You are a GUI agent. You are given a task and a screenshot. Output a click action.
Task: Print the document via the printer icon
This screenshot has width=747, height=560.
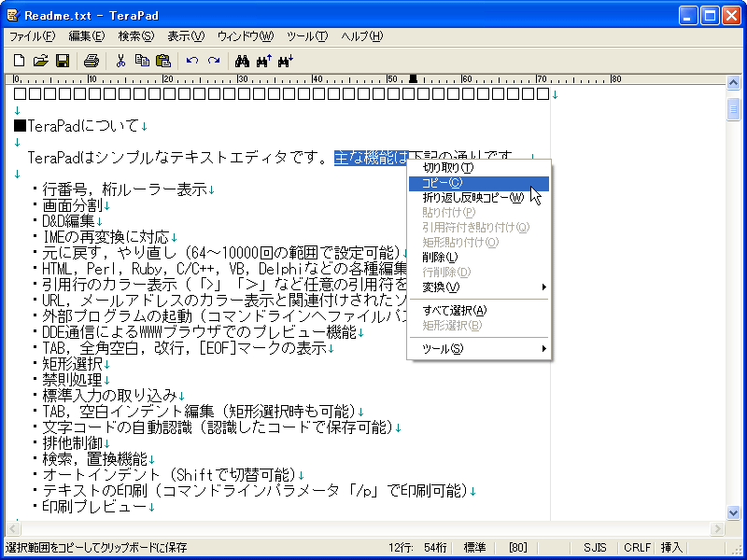[x=91, y=61]
